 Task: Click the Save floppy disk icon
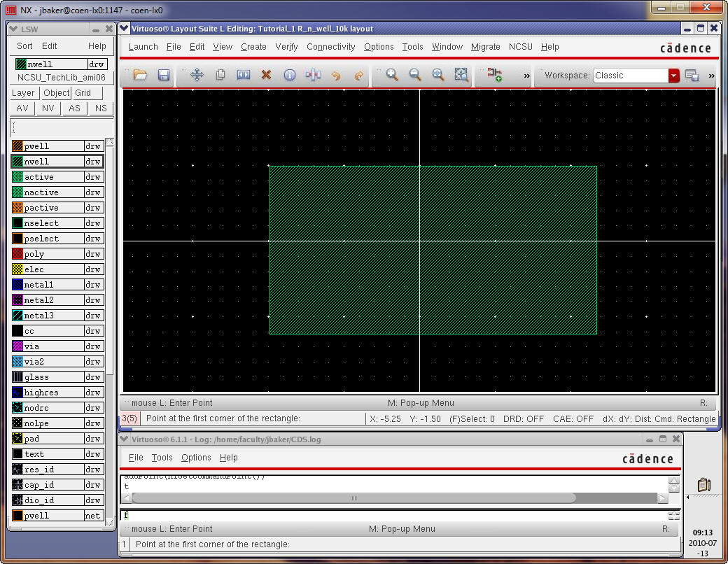click(x=163, y=75)
